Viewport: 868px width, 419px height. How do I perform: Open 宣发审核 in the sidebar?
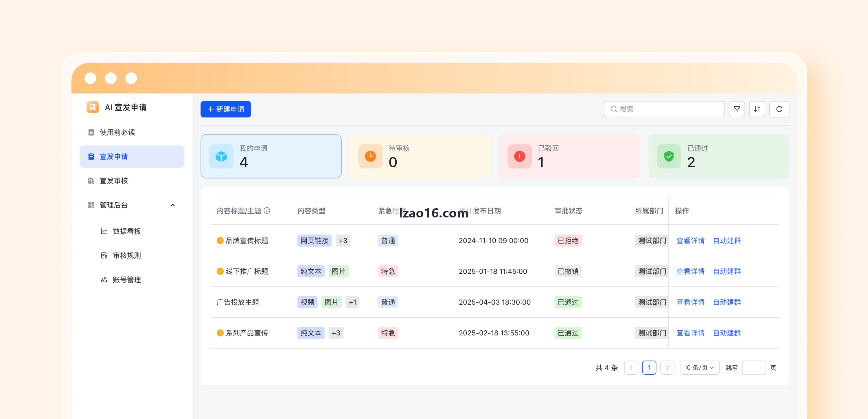point(132,181)
